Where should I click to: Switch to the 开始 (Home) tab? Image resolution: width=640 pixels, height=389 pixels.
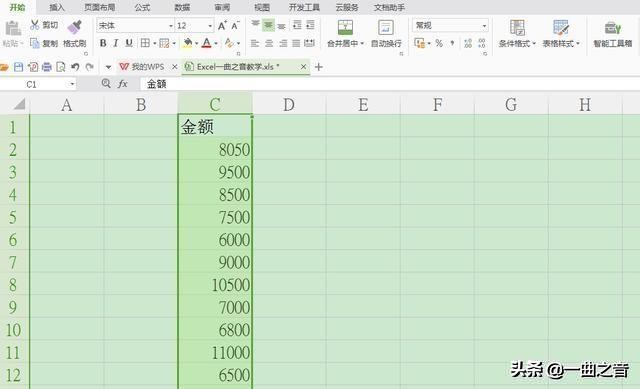tap(17, 7)
